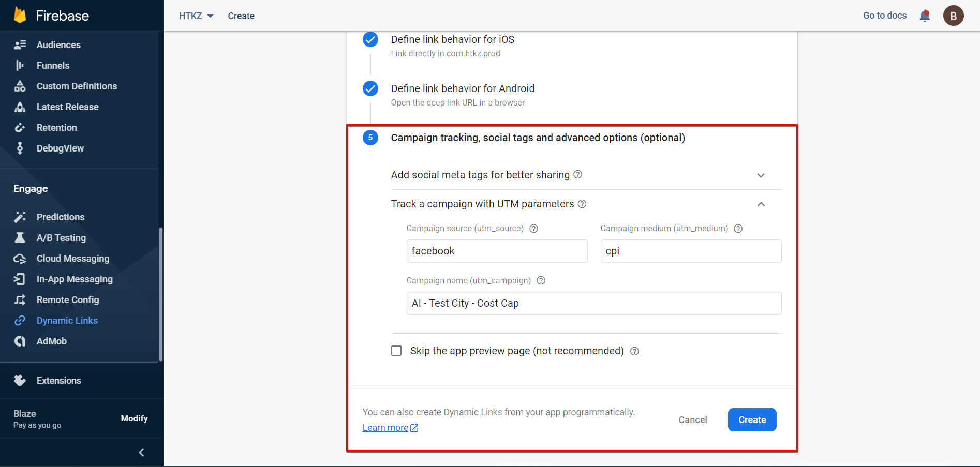This screenshot has width=980, height=467.
Task: Click the notifications bell icon
Action: (925, 16)
